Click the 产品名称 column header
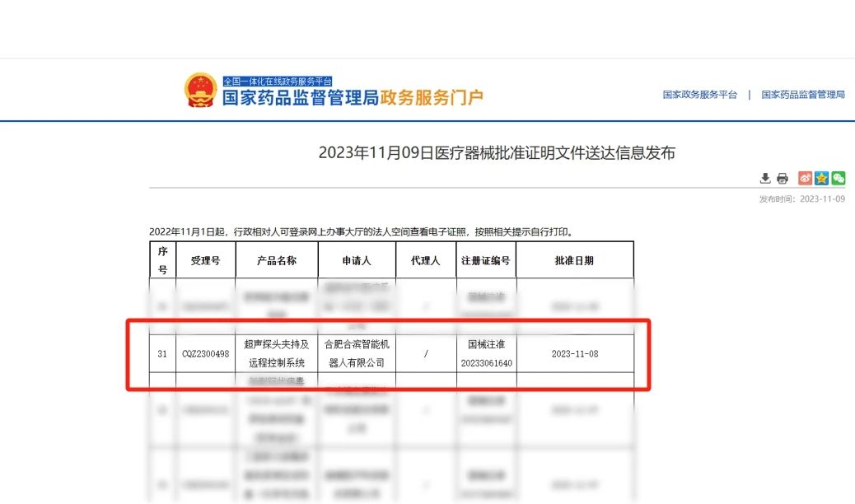 (x=276, y=260)
